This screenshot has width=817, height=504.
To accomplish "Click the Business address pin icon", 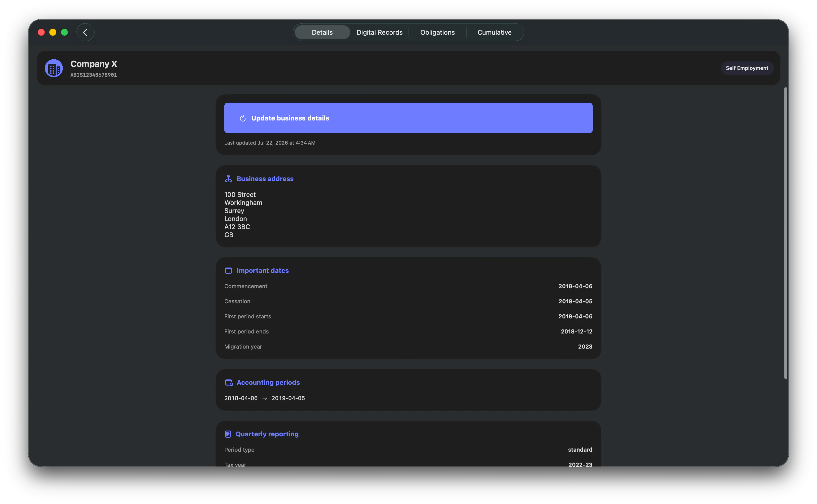I will 228,179.
